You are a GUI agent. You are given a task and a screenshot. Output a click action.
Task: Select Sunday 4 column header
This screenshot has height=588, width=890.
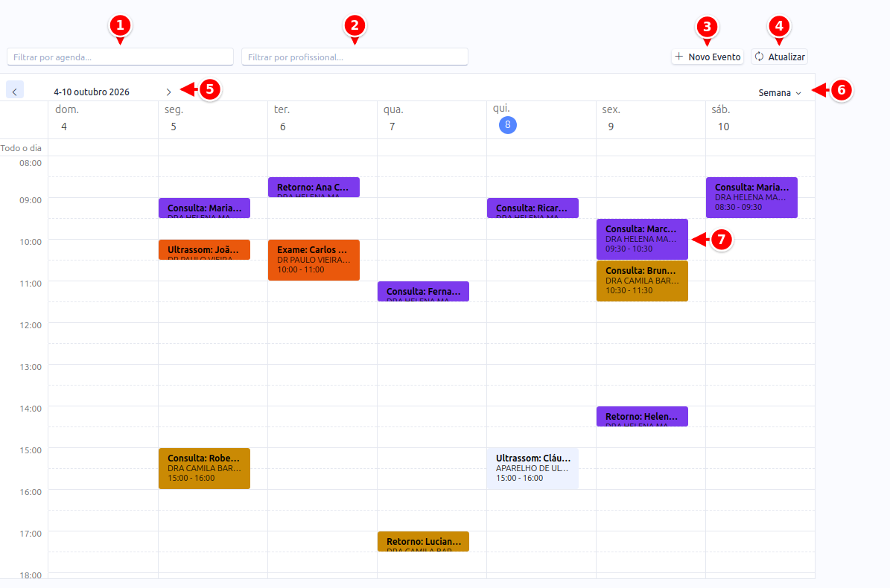tap(103, 118)
